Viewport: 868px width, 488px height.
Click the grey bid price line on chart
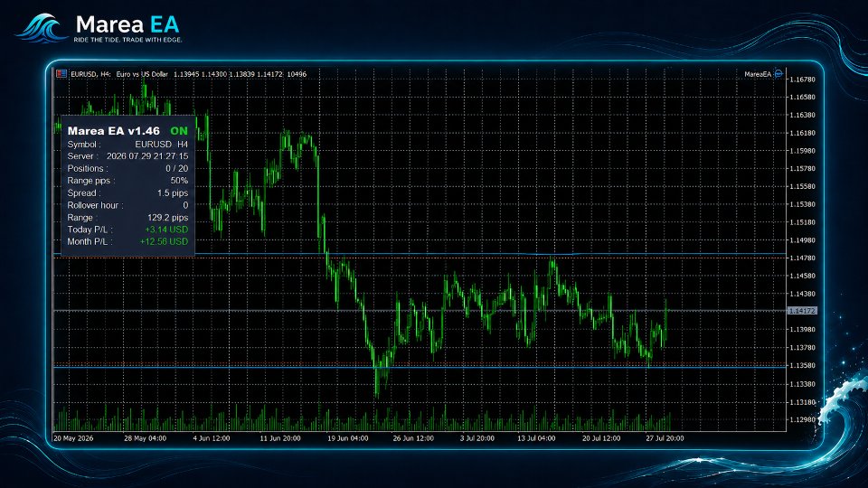coord(420,311)
